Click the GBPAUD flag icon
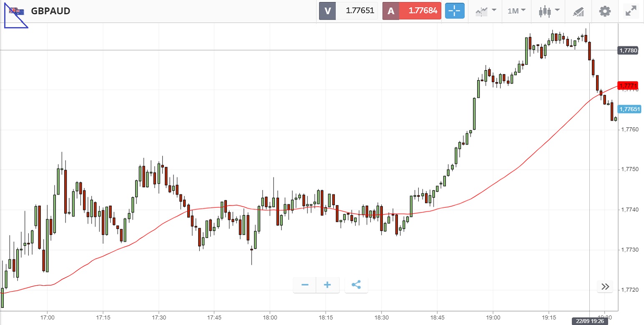 tap(17, 11)
